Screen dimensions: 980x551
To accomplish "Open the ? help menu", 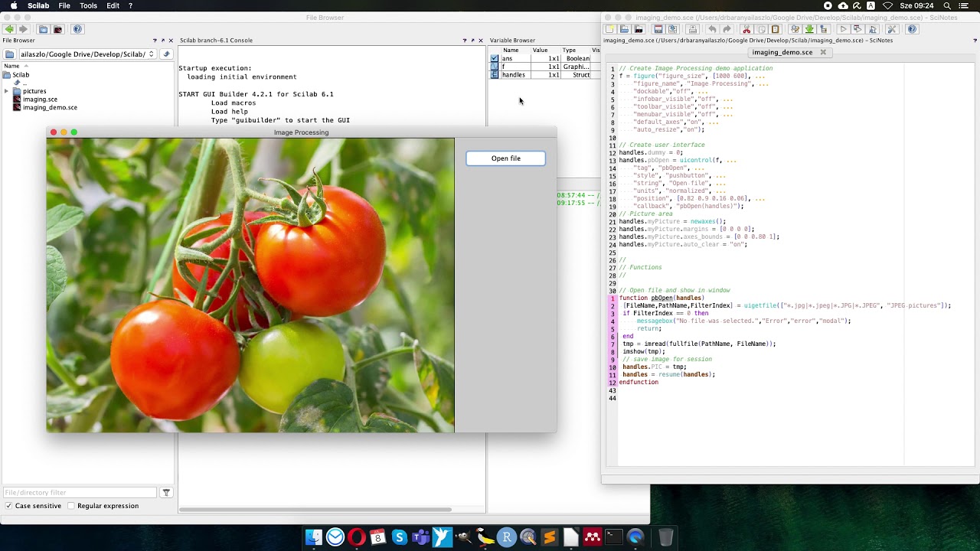I will [x=130, y=5].
